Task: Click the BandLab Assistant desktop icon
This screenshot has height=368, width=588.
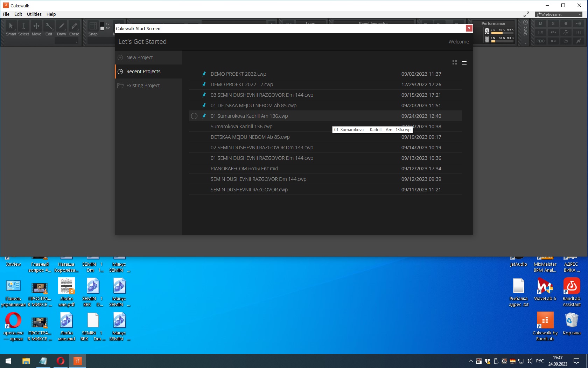Action: click(572, 292)
